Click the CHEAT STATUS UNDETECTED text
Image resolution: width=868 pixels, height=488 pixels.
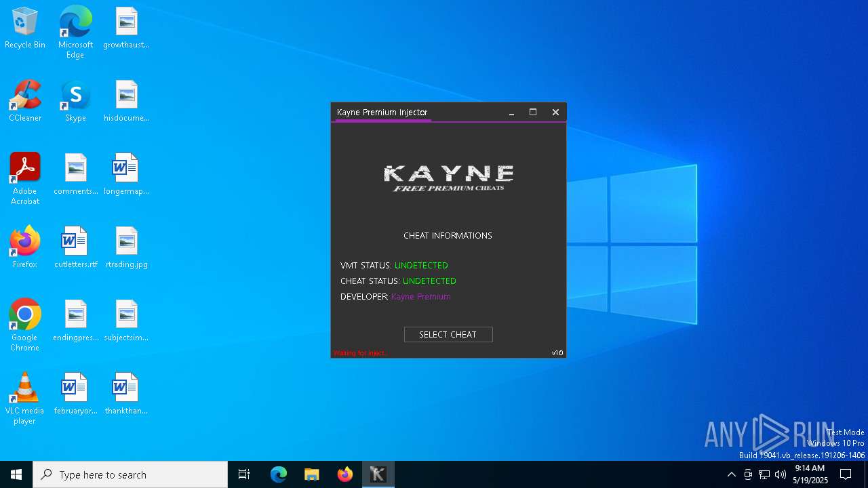point(398,281)
